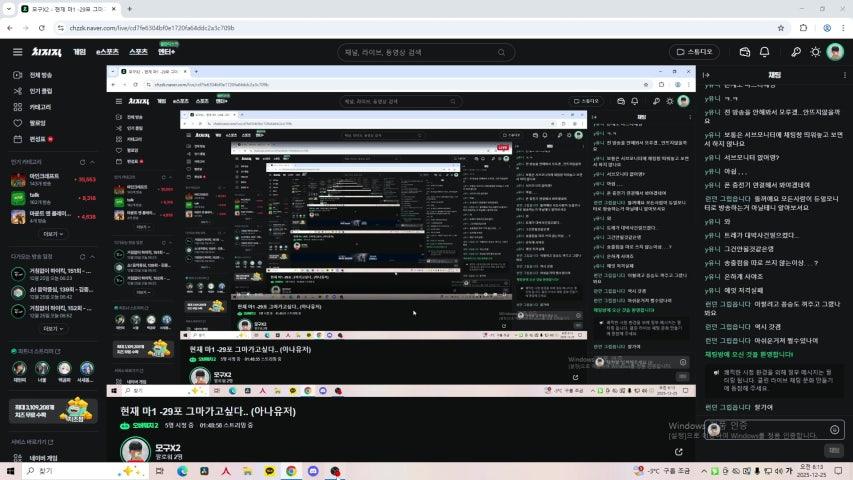Open the chat panel three-dot options menu
The height and width of the screenshot is (480, 853).
click(x=844, y=75)
